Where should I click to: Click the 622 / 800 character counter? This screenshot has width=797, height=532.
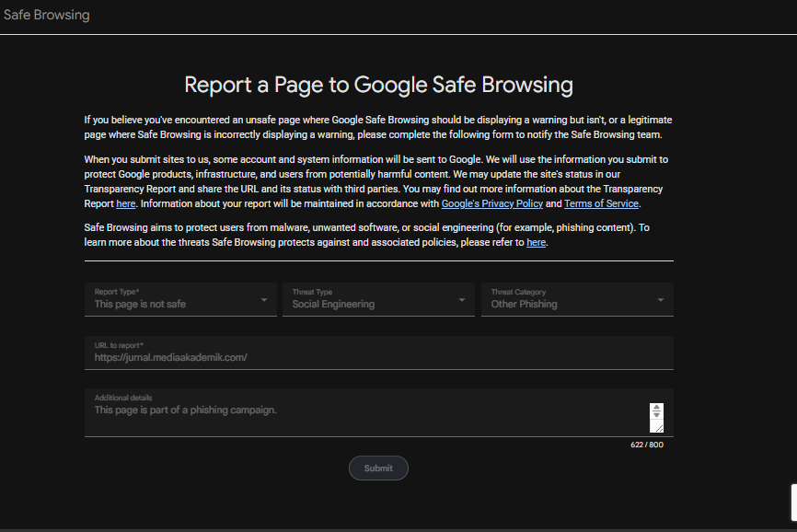click(x=647, y=445)
